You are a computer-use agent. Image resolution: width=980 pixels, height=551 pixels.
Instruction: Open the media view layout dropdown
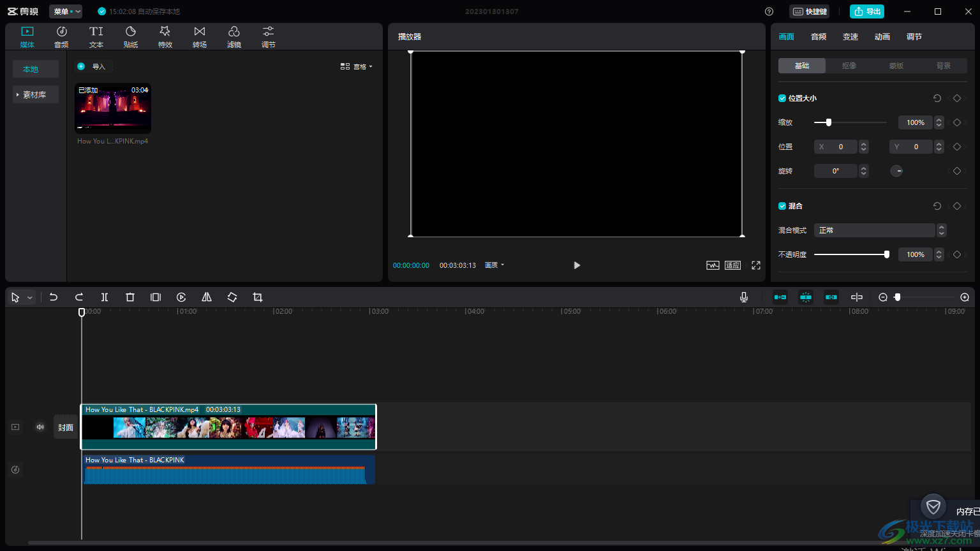tap(356, 66)
